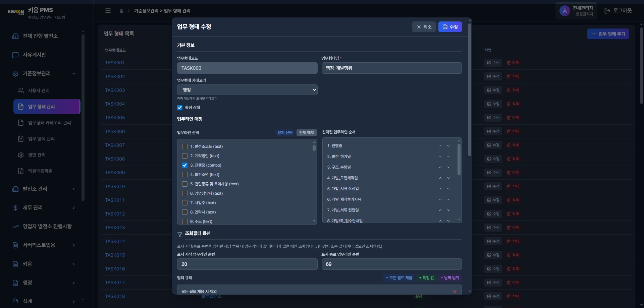Move 개발_서류 전달일 down in order

(448, 210)
